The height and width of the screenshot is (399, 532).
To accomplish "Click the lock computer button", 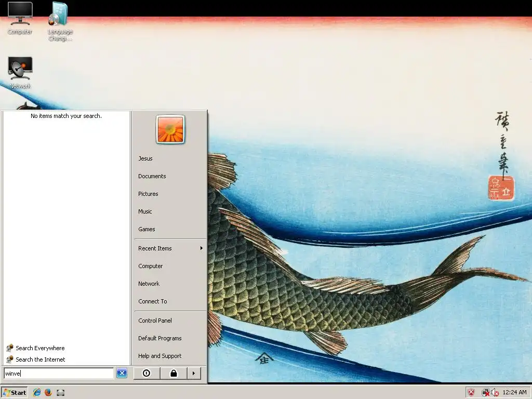I will [174, 373].
